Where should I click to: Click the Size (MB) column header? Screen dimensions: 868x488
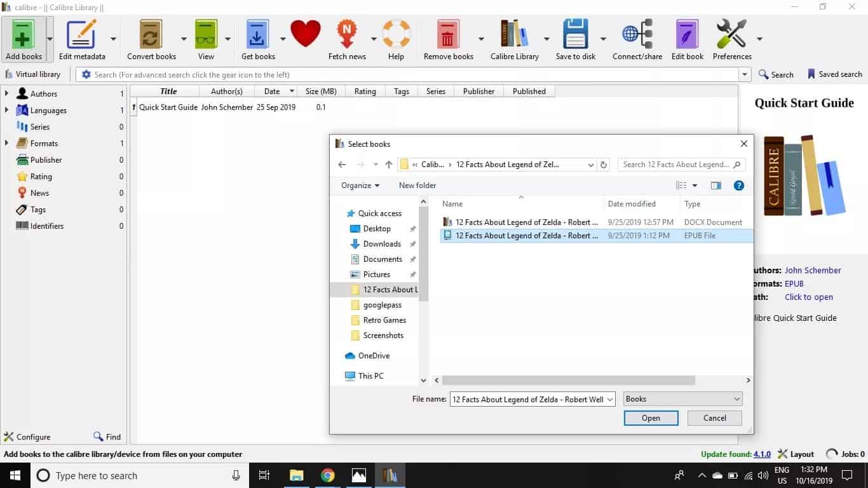321,91
